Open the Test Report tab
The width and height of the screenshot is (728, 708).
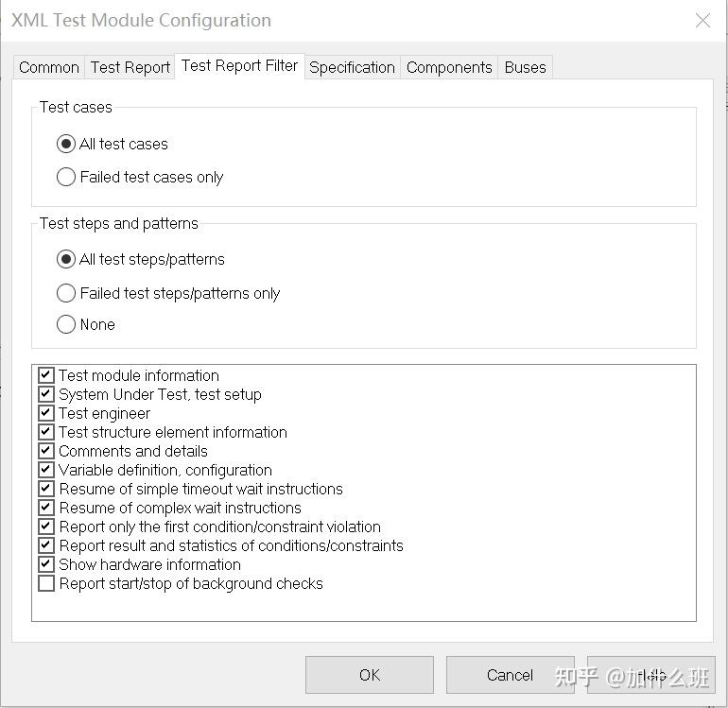point(130,67)
